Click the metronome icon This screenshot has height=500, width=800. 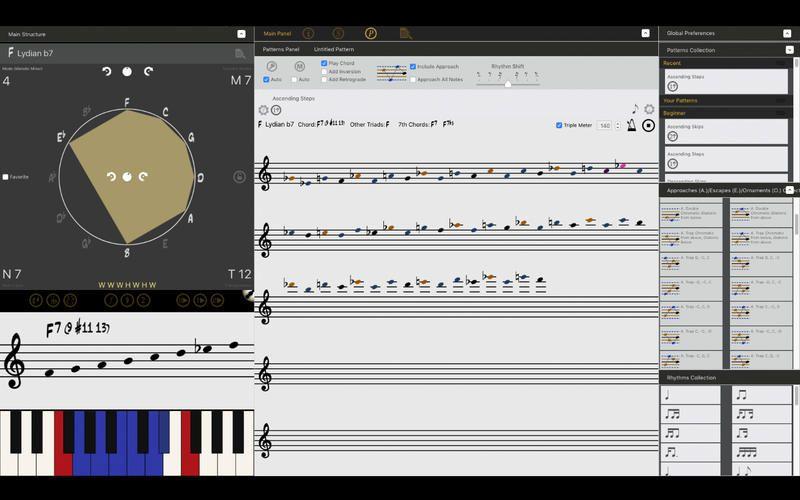630,125
